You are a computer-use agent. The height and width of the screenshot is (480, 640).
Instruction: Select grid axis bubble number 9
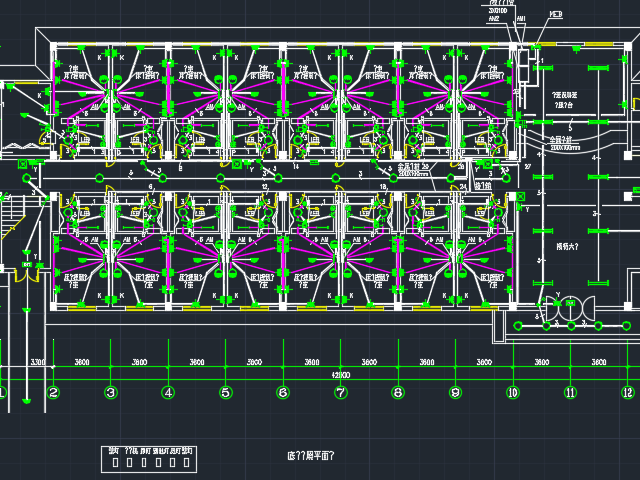coord(455,393)
